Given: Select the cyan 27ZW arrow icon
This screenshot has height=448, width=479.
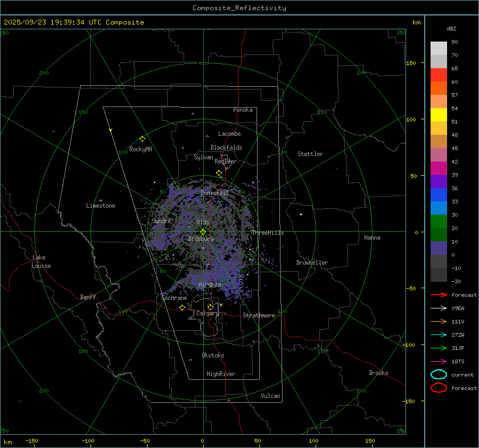Looking at the screenshot, I should (438, 335).
